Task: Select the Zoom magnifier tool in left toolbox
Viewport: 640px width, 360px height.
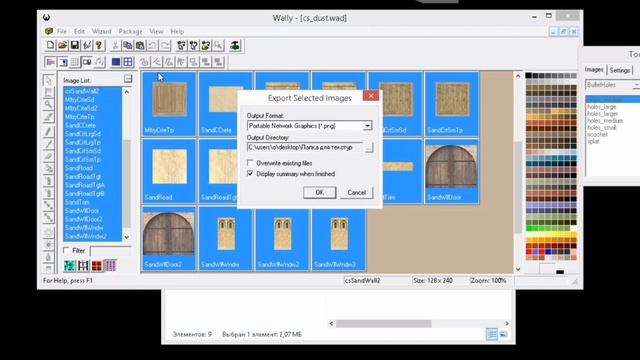Action: click(x=49, y=104)
